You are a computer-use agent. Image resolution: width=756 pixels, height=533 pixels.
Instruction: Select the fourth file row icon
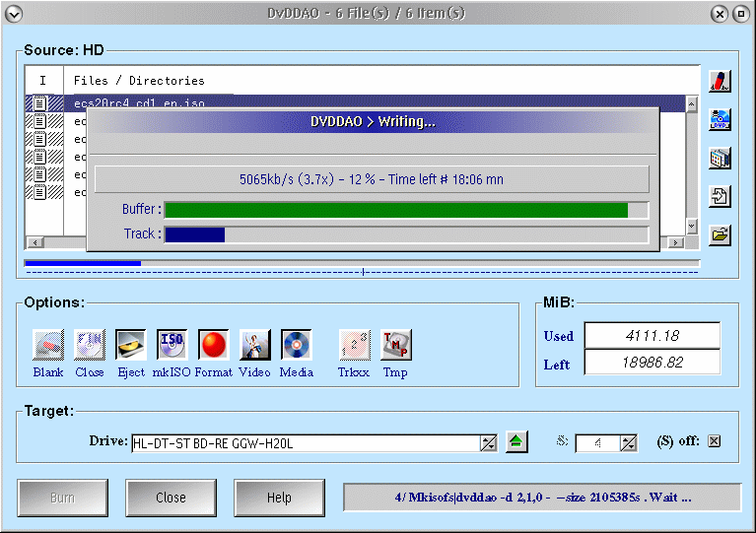pos(40,157)
